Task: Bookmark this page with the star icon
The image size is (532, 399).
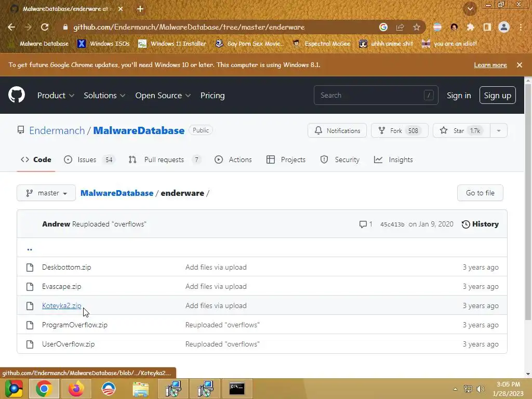Action: (x=417, y=27)
